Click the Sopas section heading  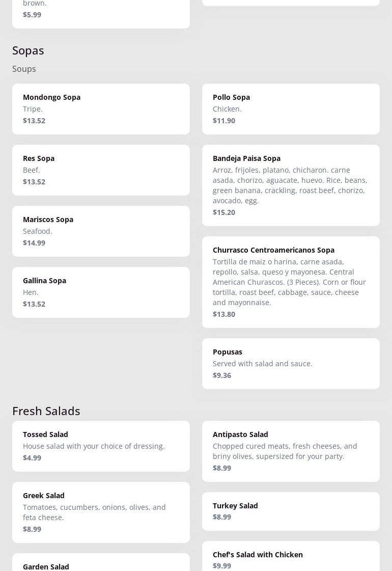pyautogui.click(x=28, y=50)
